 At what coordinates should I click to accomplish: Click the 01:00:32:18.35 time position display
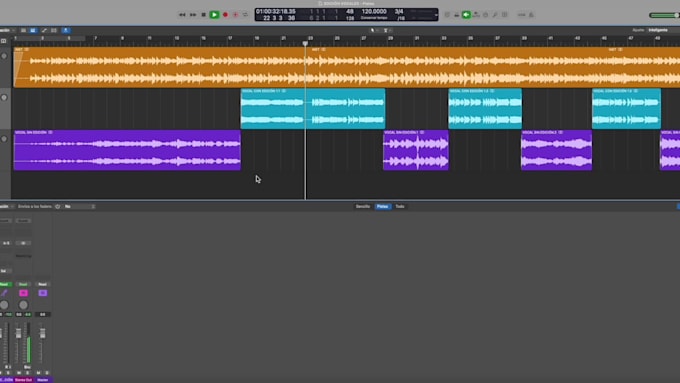point(276,12)
